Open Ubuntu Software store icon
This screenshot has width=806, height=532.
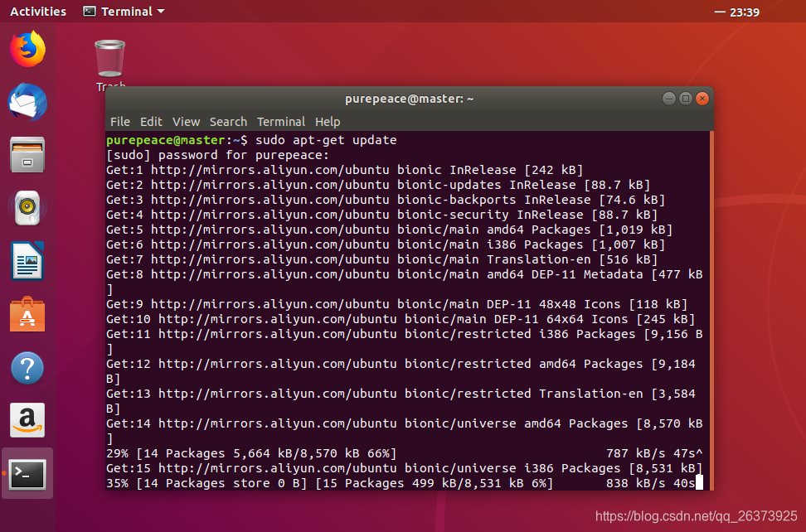click(x=27, y=314)
